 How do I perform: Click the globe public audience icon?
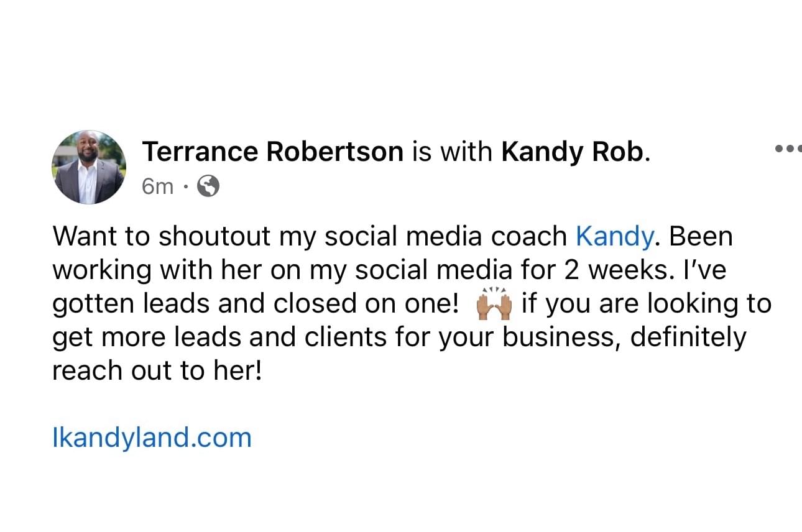(208, 186)
